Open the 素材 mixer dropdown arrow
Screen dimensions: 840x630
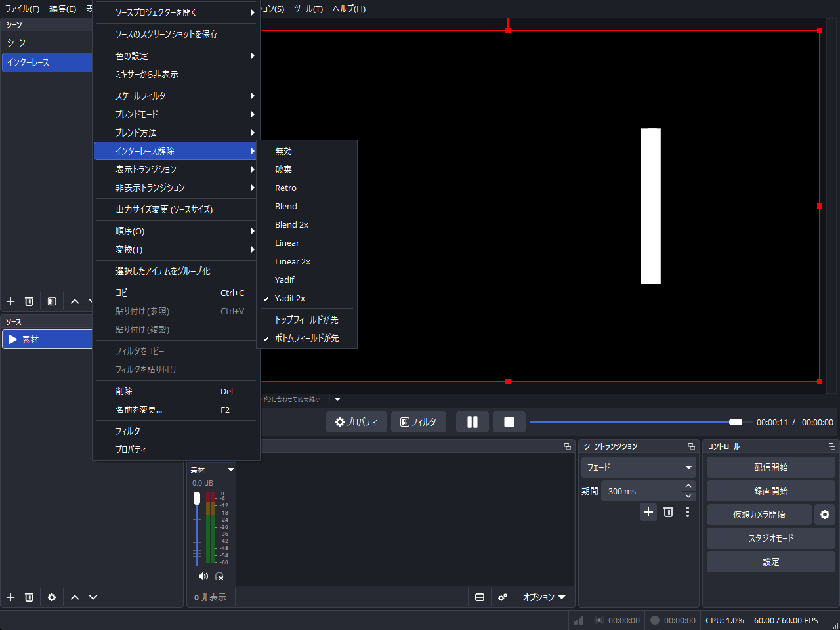(230, 470)
